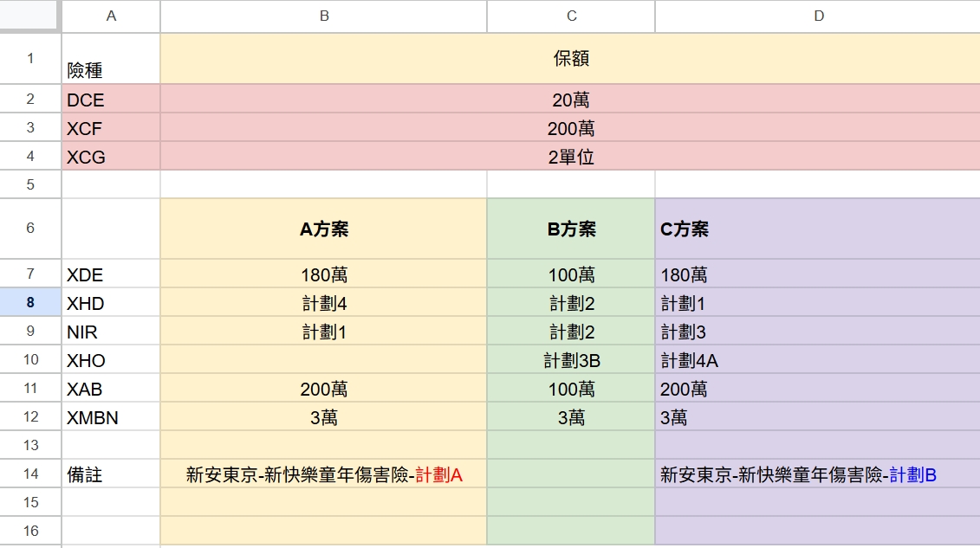The width and height of the screenshot is (980, 548).
Task: Select row 14 header
Action: (x=30, y=474)
